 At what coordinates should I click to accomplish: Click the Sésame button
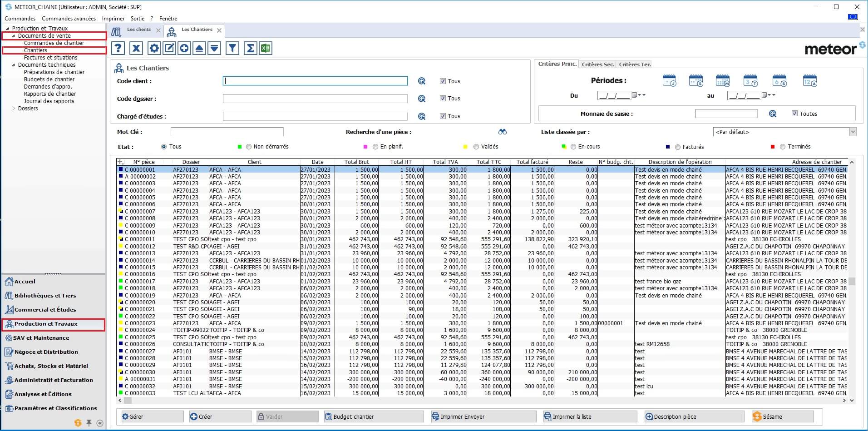point(783,416)
